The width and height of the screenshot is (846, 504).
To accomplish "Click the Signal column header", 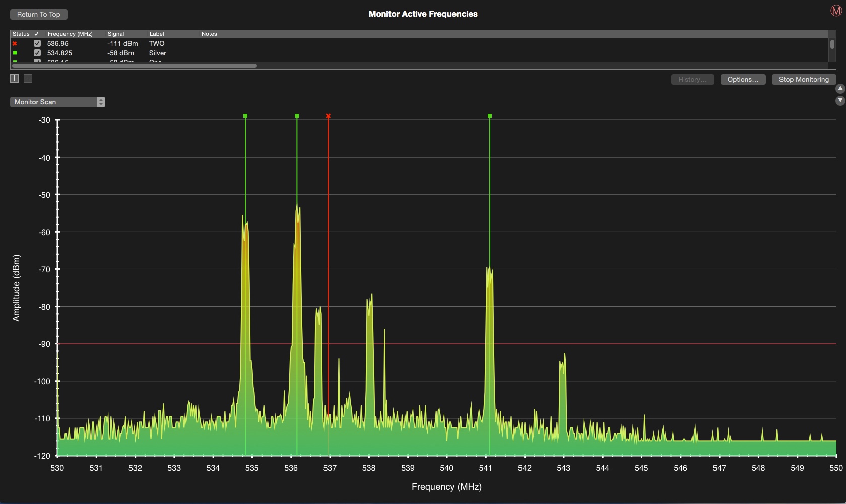I will click(116, 34).
